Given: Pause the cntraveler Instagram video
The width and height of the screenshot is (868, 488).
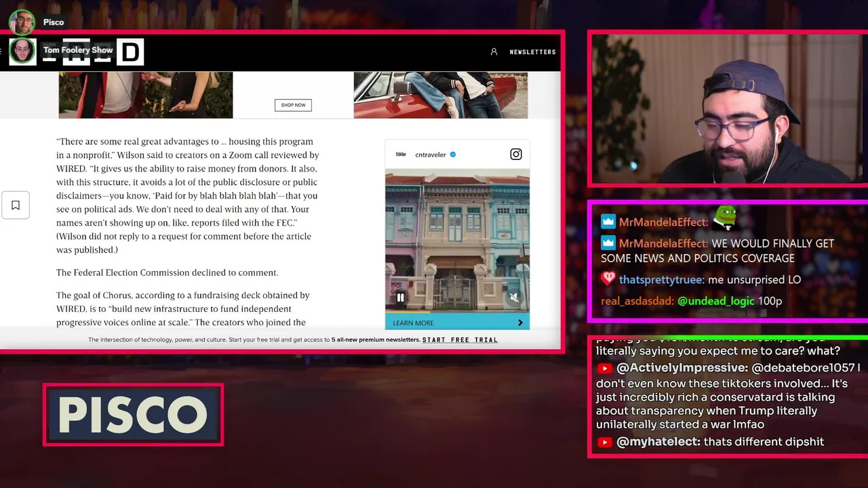Looking at the screenshot, I should coord(400,298).
